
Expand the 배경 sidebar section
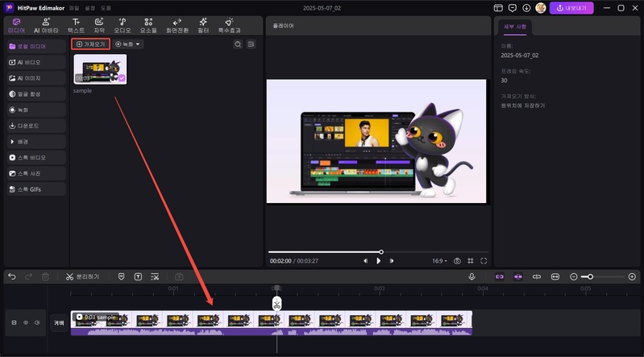pyautogui.click(x=36, y=142)
